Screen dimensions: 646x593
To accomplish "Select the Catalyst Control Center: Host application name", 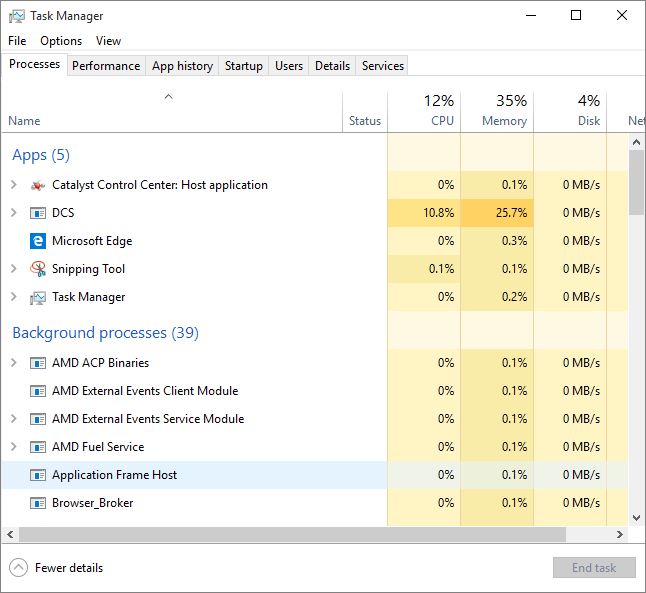I will [160, 185].
